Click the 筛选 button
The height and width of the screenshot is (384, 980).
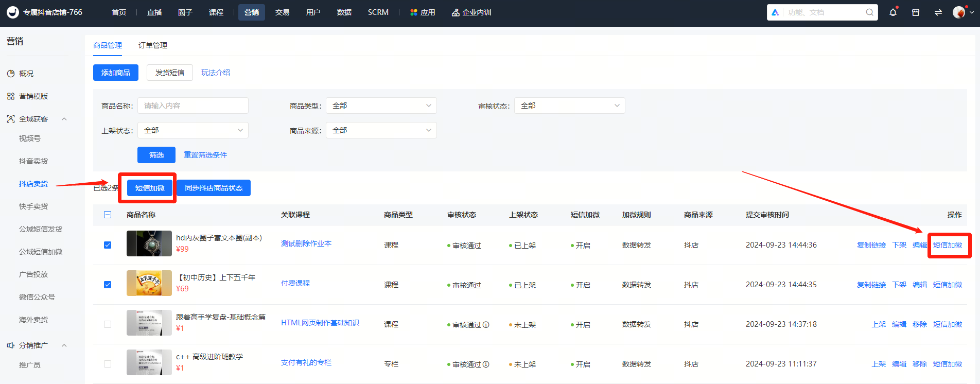[x=156, y=155]
